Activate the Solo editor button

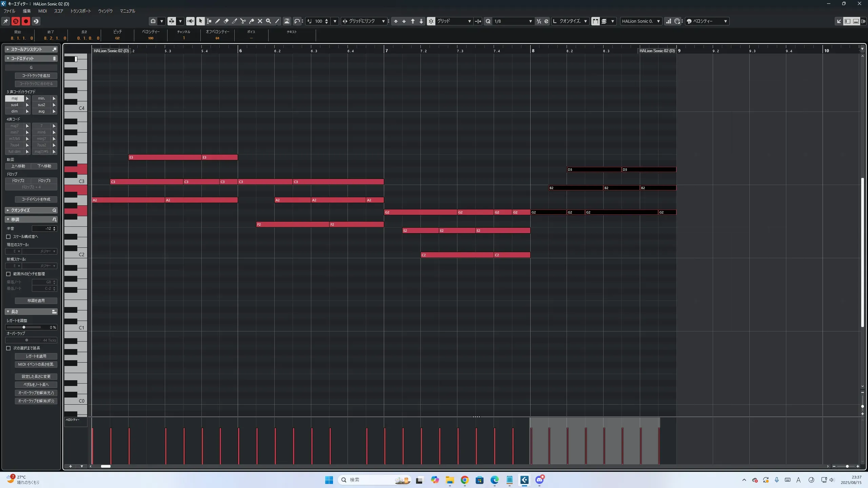click(16, 21)
